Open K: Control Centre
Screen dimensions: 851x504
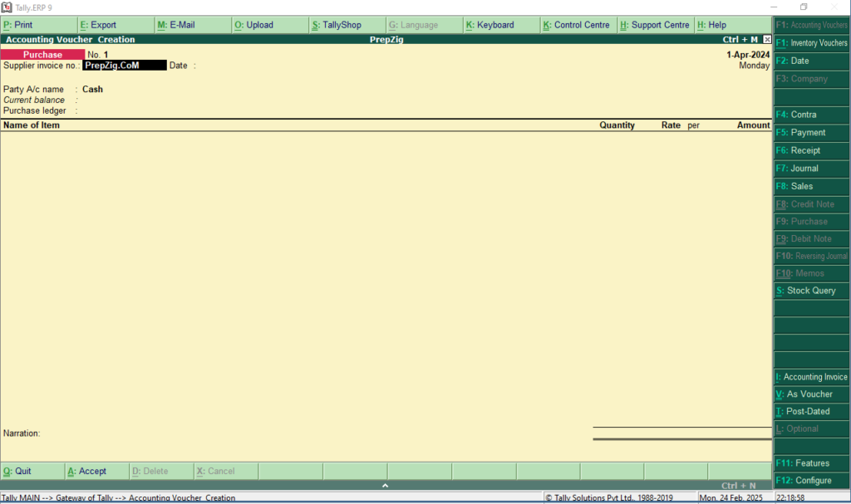point(578,25)
